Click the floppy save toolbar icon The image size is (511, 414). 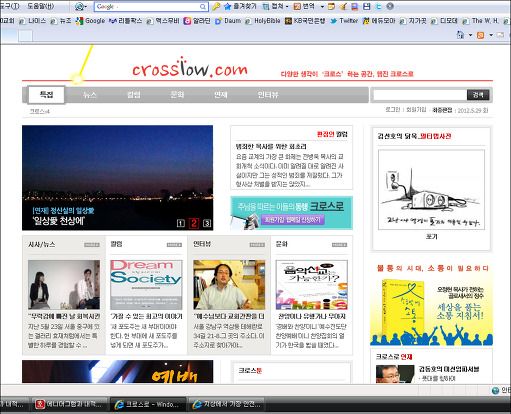pos(366,6)
